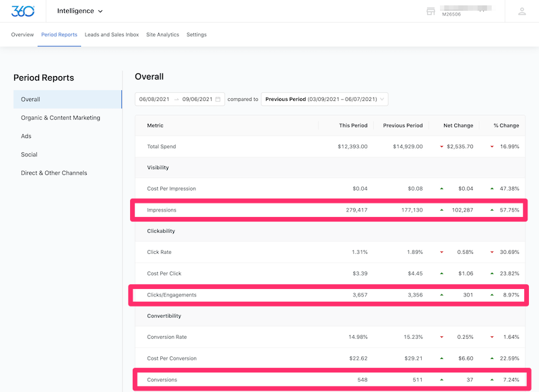Open the calendar icon in date range
This screenshot has height=392, width=539.
tap(218, 99)
